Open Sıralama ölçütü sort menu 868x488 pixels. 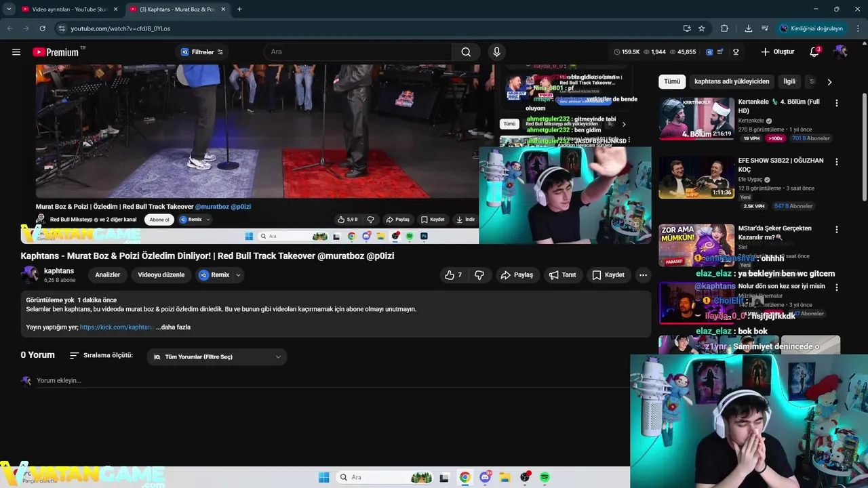click(x=101, y=355)
